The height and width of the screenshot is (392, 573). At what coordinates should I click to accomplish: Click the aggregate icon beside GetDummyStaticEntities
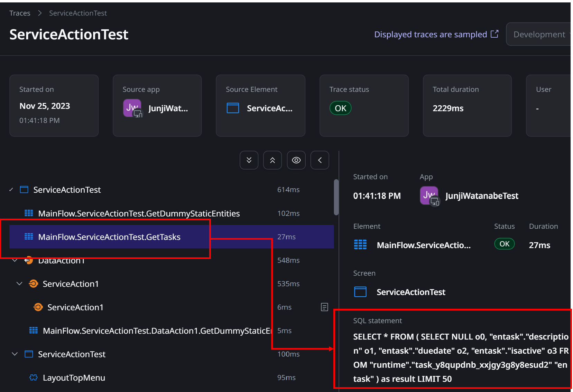29,213
